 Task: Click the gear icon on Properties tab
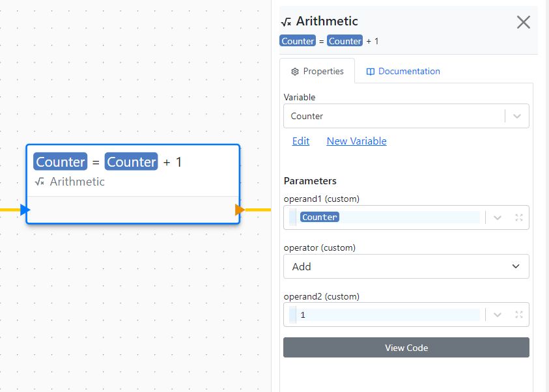tap(295, 72)
